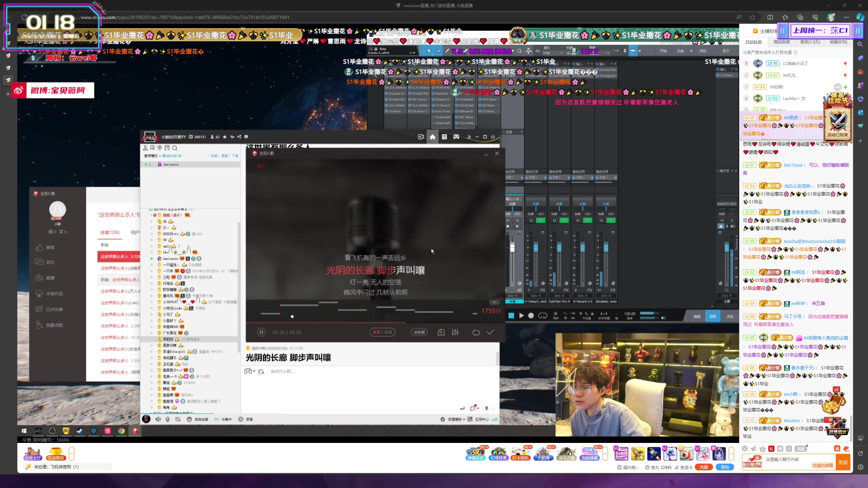The height and width of the screenshot is (488, 868).
Task: Switch to 贵宾(1.5万) tab
Action: [810, 42]
